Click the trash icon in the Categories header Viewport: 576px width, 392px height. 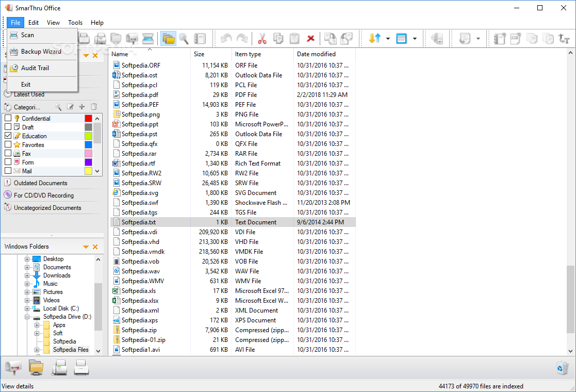[94, 107]
